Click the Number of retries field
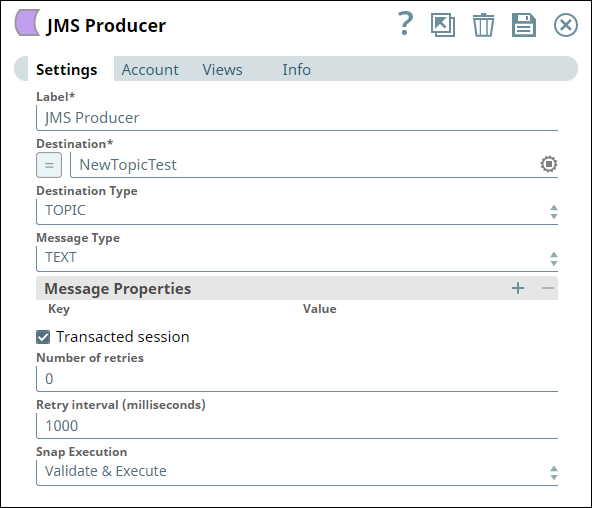This screenshot has width=592, height=508. click(x=297, y=379)
